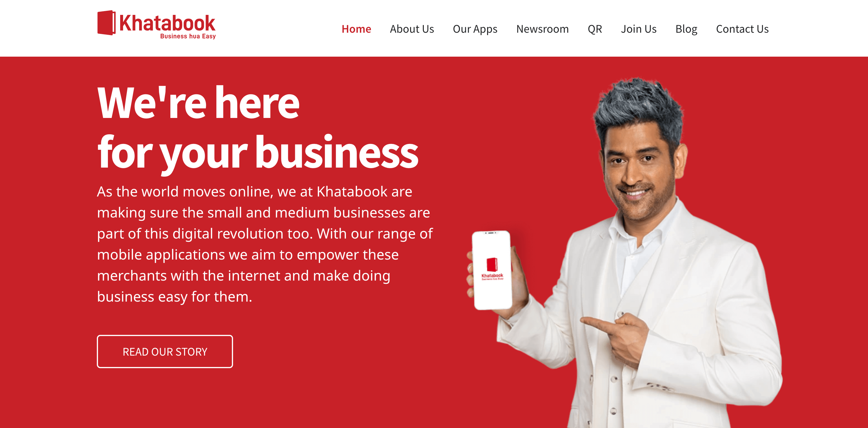
Task: Open the Blog link
Action: (x=686, y=29)
